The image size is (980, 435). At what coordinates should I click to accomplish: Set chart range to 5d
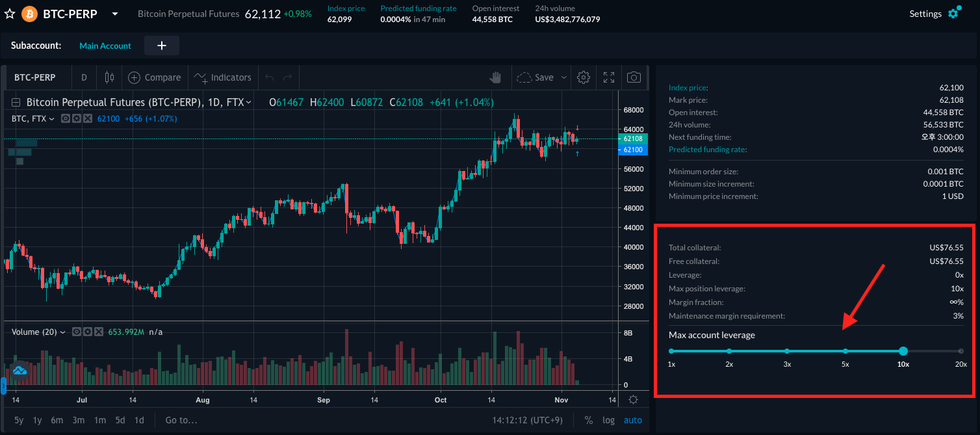point(120,420)
